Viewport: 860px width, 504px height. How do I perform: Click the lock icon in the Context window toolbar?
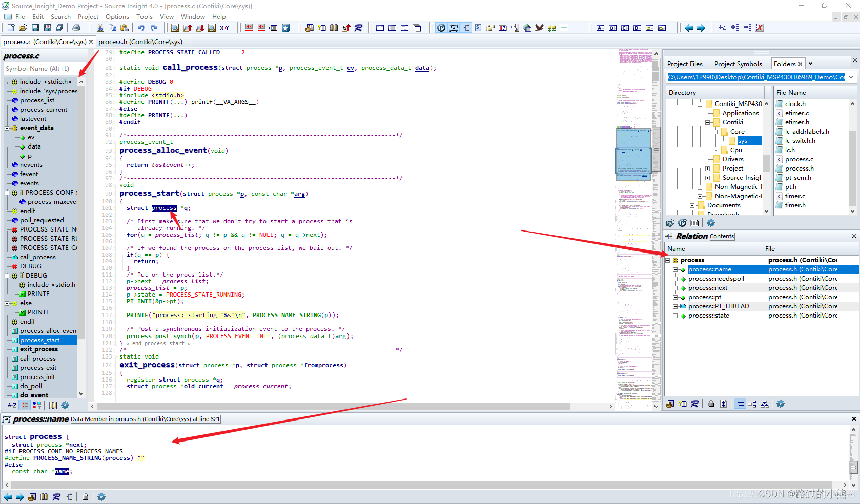86,497
